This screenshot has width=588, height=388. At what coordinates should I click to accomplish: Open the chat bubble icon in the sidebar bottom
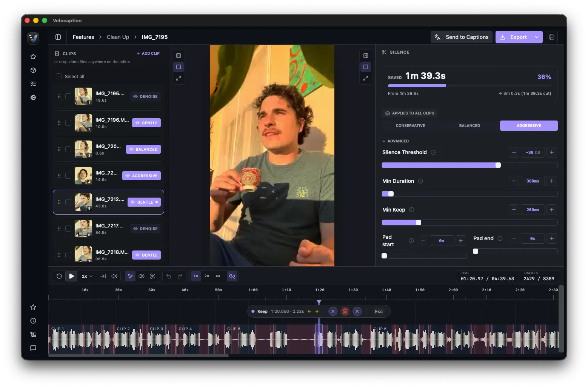(x=33, y=348)
